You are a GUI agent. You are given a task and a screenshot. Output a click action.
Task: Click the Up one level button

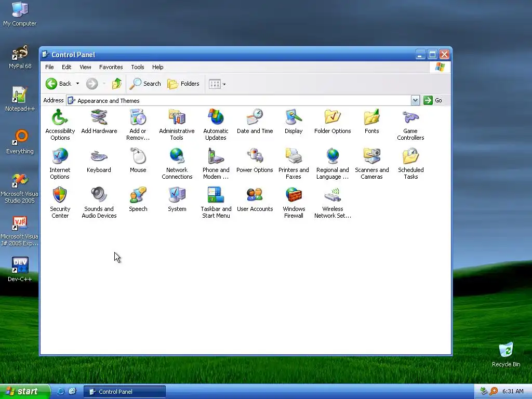click(x=117, y=84)
